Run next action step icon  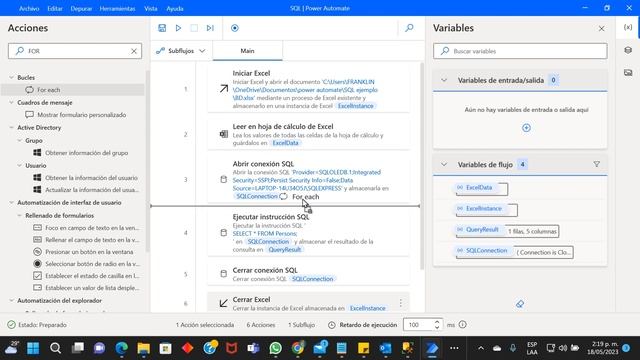coord(210,28)
